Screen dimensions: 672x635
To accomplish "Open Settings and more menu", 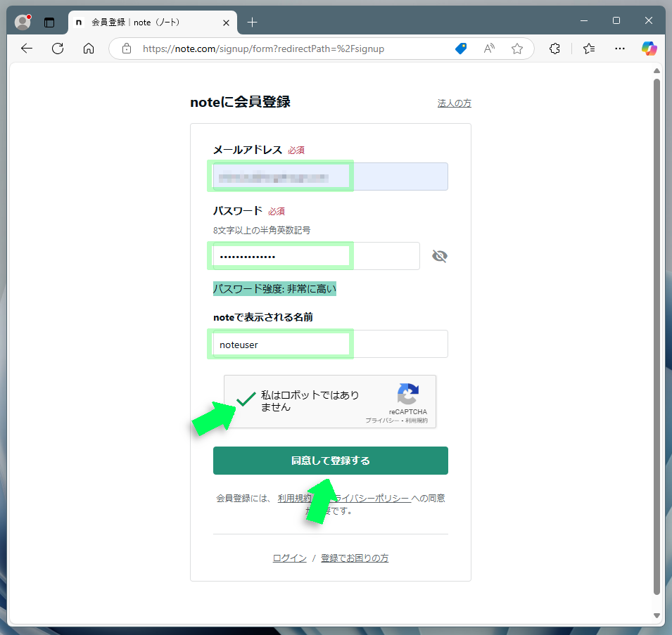I will click(x=620, y=49).
